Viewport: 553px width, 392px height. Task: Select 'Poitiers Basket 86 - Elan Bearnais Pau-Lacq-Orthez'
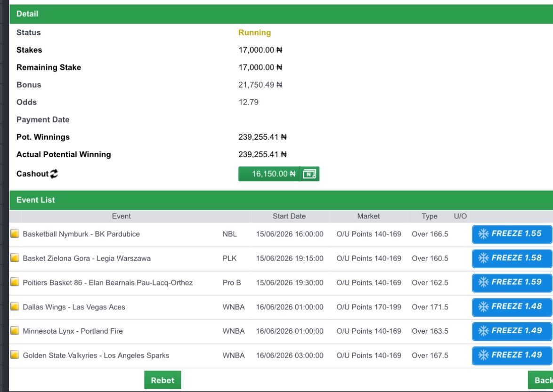click(107, 282)
